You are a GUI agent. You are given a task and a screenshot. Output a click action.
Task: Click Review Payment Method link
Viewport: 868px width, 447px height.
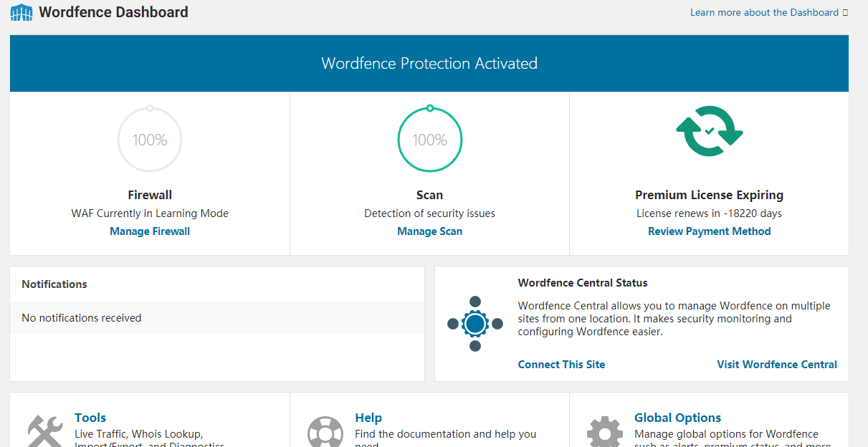(710, 231)
